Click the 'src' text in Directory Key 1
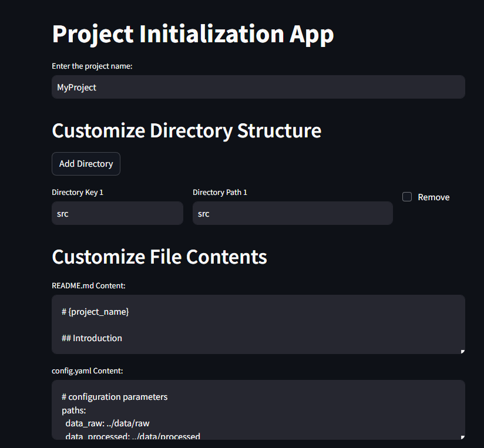 coord(63,214)
